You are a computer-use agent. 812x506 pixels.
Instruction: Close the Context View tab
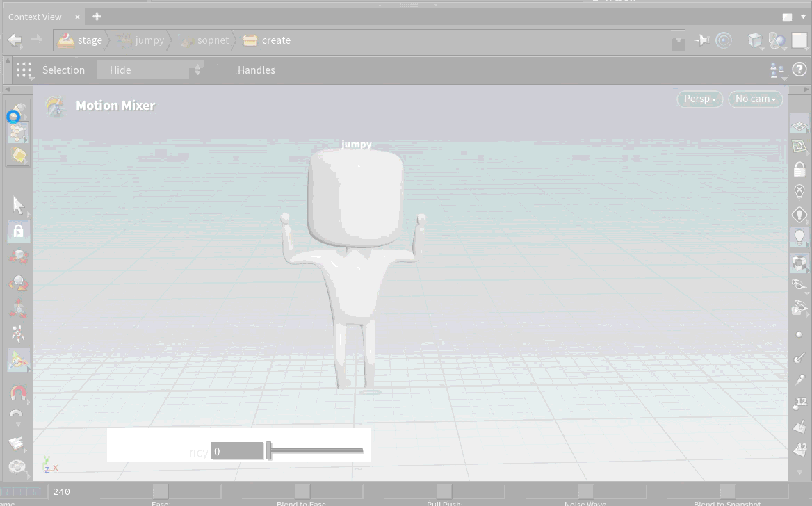tap(77, 17)
